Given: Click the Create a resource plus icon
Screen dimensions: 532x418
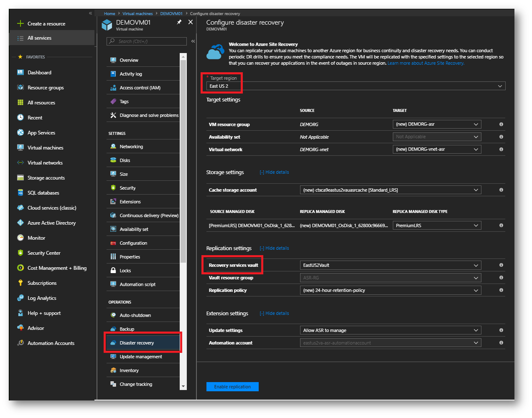Looking at the screenshot, I should tap(20, 23).
